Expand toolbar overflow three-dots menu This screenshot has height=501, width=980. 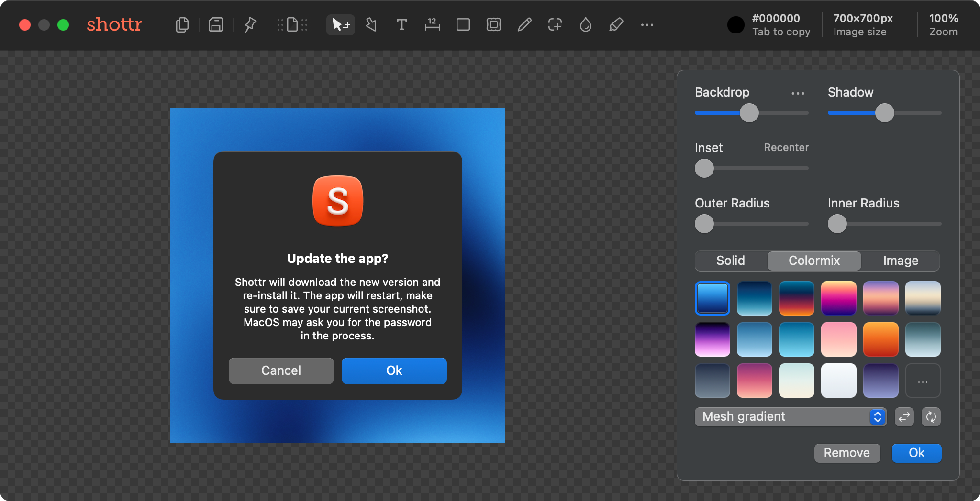coord(647,25)
